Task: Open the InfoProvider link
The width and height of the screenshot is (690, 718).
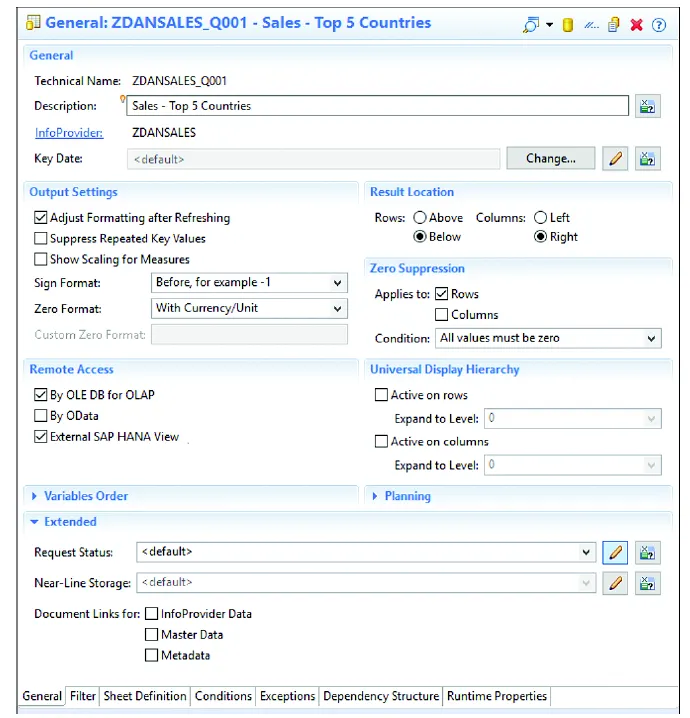Action: 69,133
